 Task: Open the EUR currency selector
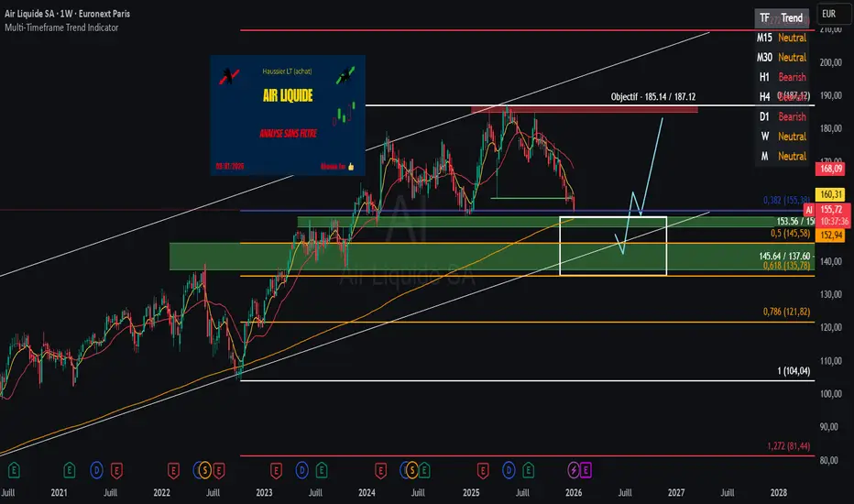pos(833,14)
